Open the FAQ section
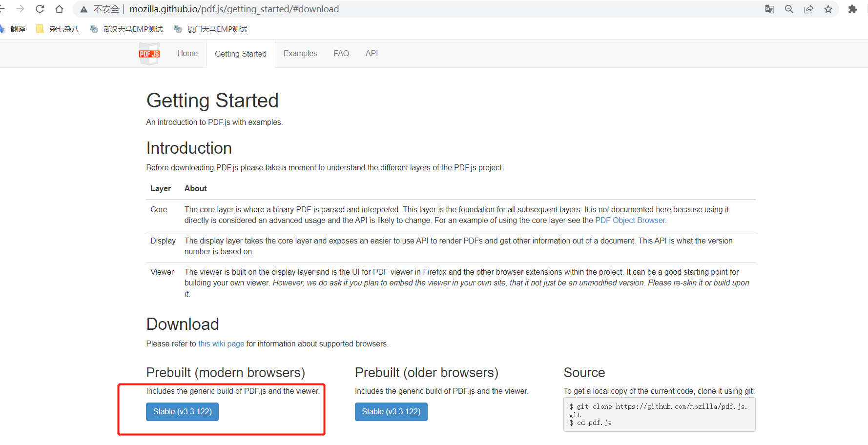The image size is (868, 445). click(341, 53)
